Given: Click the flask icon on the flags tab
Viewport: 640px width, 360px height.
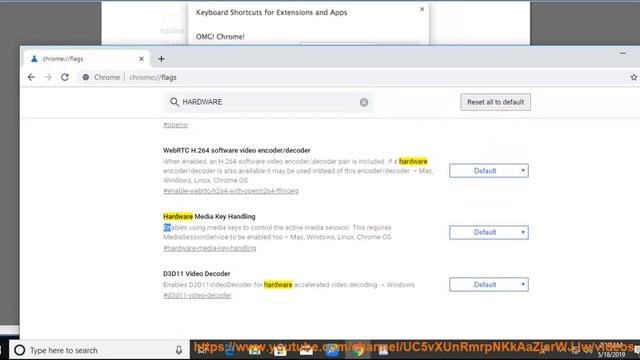Looking at the screenshot, I should pyautogui.click(x=34, y=59).
